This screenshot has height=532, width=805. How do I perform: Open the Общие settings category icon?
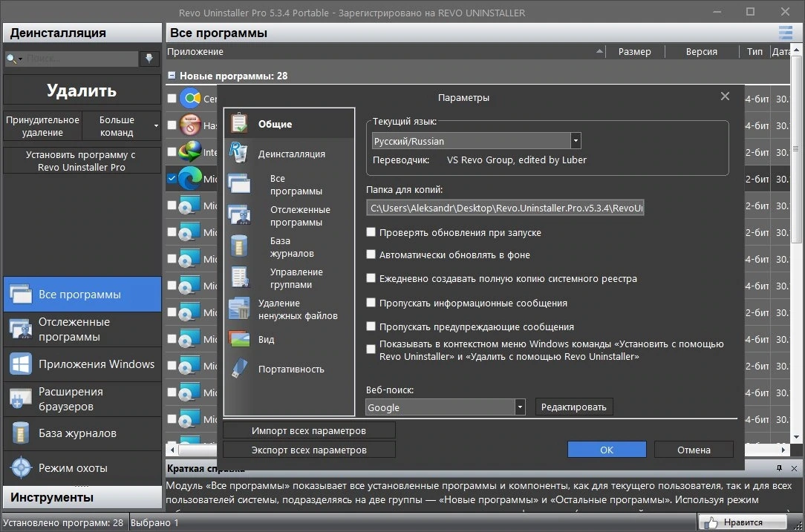pos(238,123)
